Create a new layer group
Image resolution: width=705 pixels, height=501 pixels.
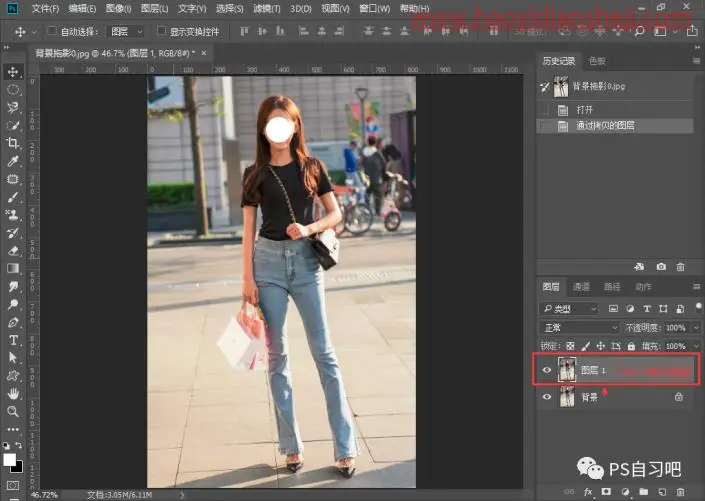click(x=644, y=492)
